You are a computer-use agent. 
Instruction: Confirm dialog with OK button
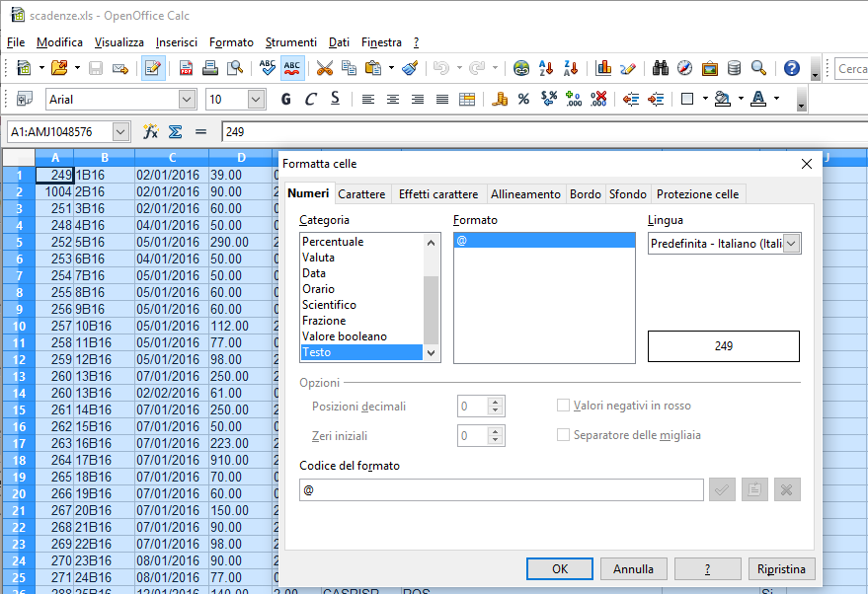tap(560, 569)
